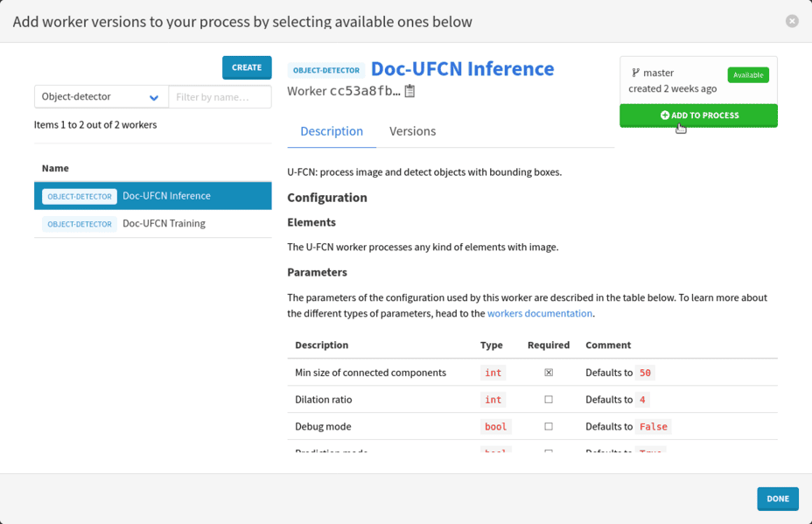Focus the Filter by name field
Viewport: 812px width, 524px height.
pyautogui.click(x=220, y=97)
